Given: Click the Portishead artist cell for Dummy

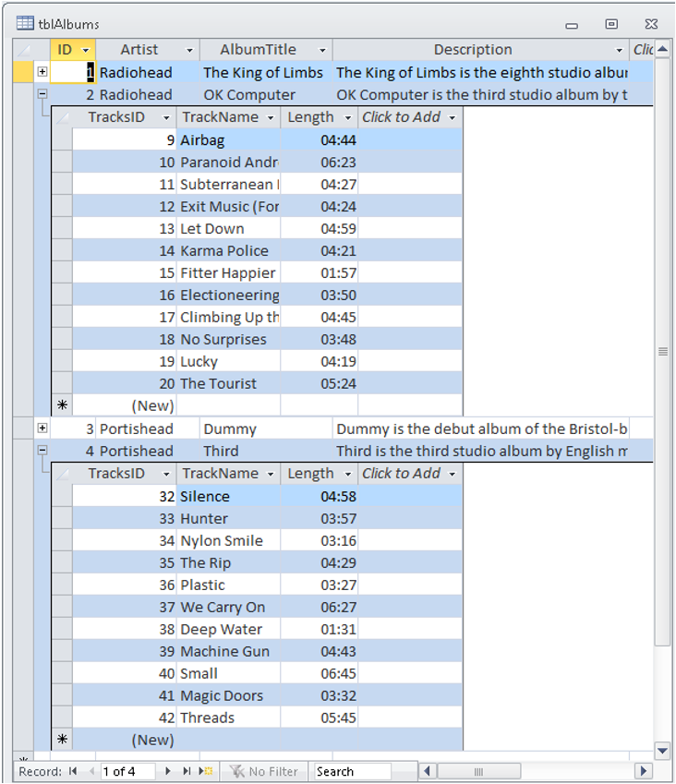Looking at the screenshot, I should [148, 428].
